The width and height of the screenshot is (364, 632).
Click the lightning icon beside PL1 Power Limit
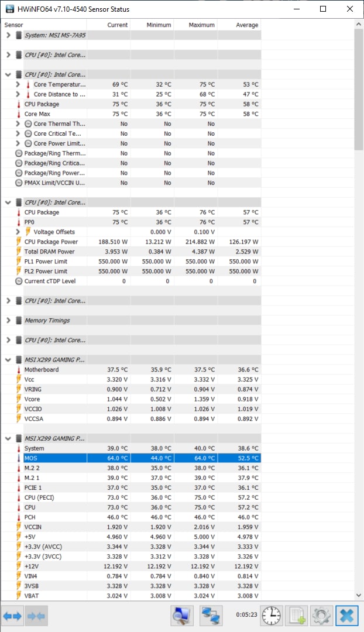[19, 262]
